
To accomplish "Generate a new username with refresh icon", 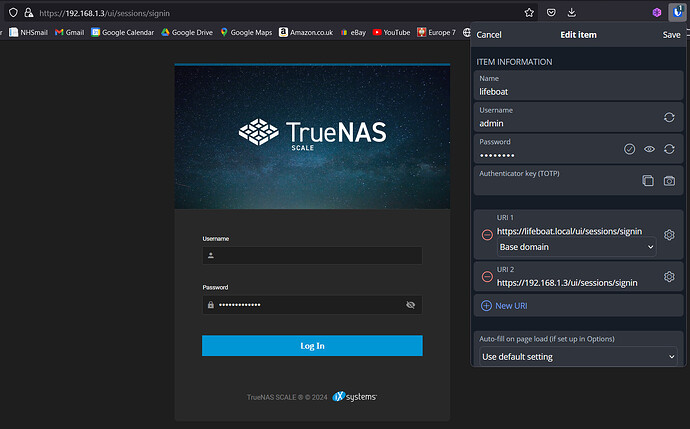I will coord(669,117).
